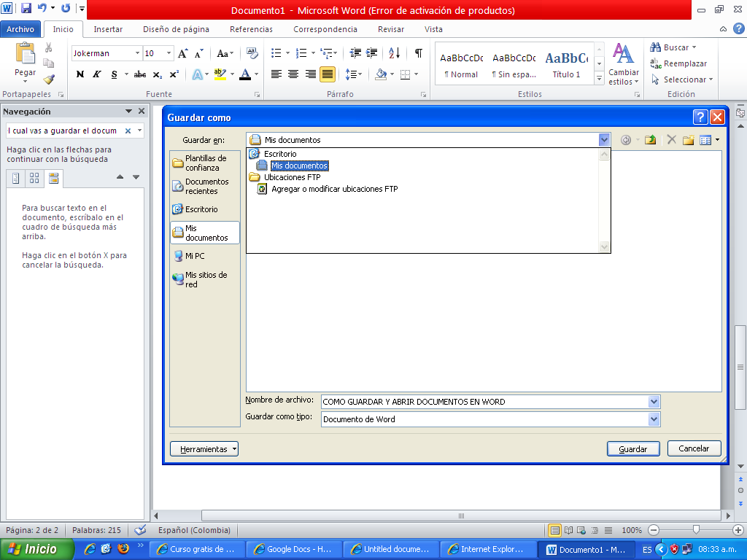Toggle Justify paragraph alignment
747x560 pixels.
click(328, 74)
